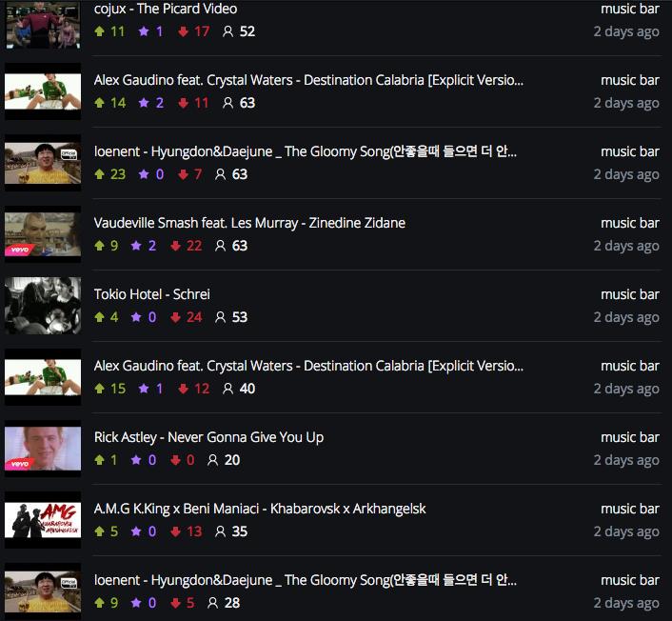This screenshot has height=621, width=672.
Task: Open the Vaudeville Smash - Zinedine Zidane title
Action: (249, 223)
